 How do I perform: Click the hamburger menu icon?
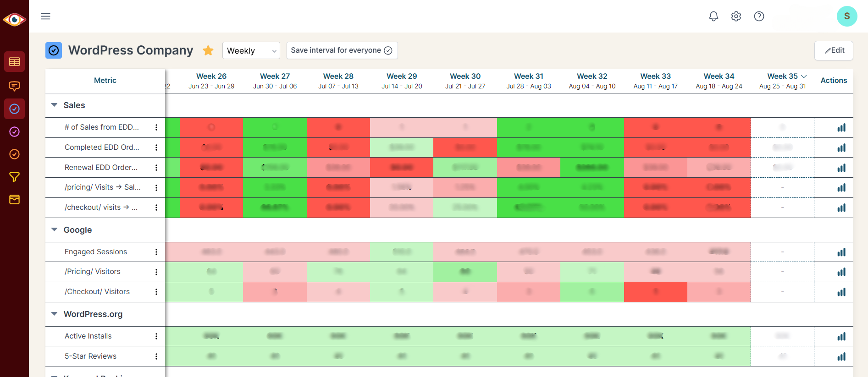point(46,16)
